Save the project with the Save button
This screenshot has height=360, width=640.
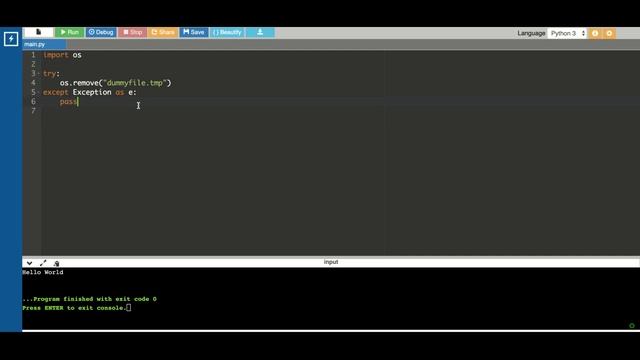194,32
